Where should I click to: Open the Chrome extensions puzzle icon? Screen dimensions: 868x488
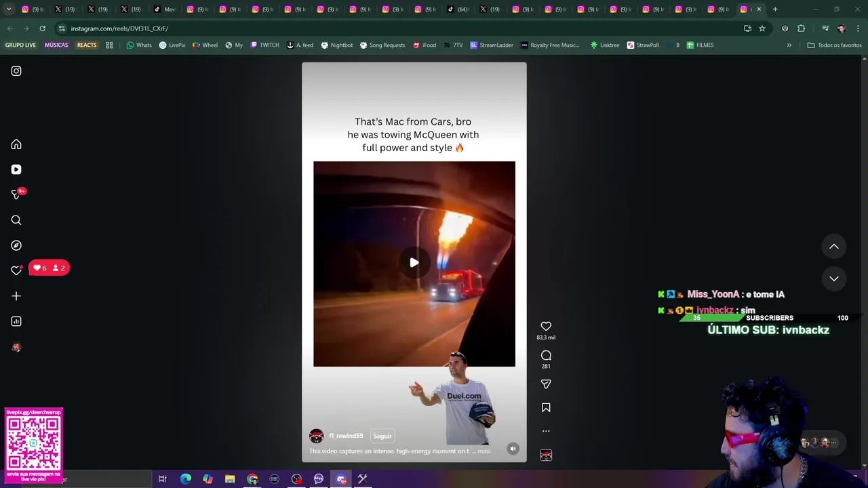point(801,28)
